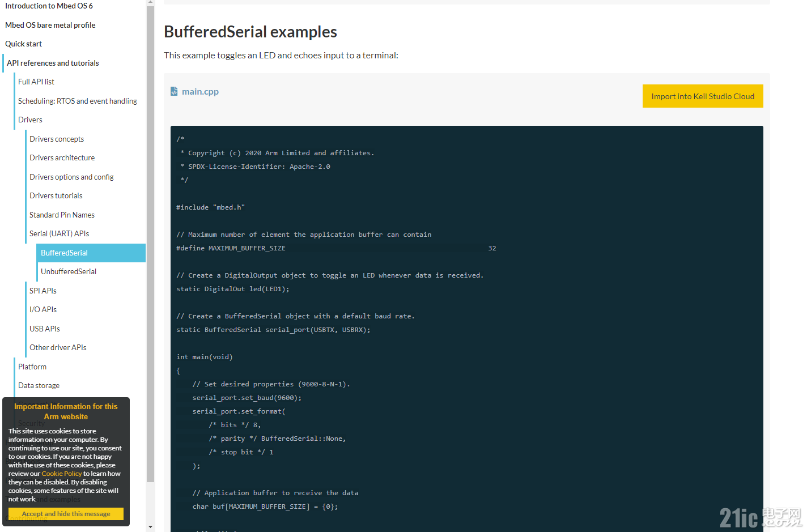Go to the Quick start section
The image size is (807, 532).
coord(23,44)
